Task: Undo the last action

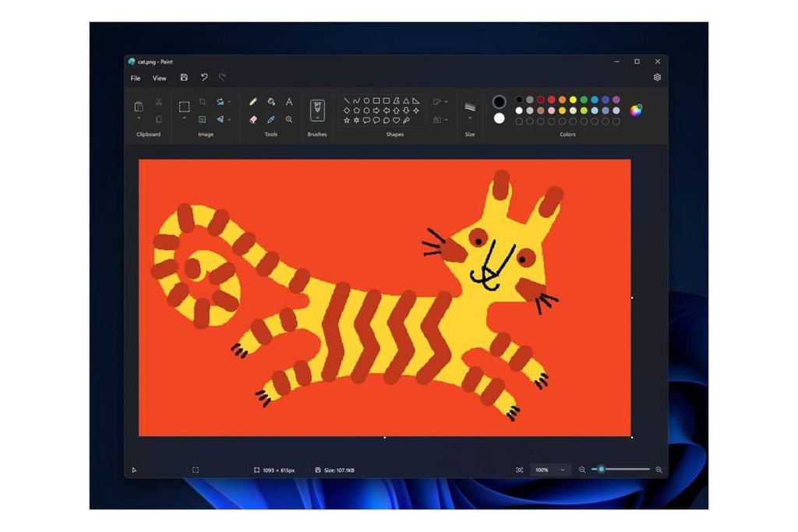Action: [x=203, y=78]
